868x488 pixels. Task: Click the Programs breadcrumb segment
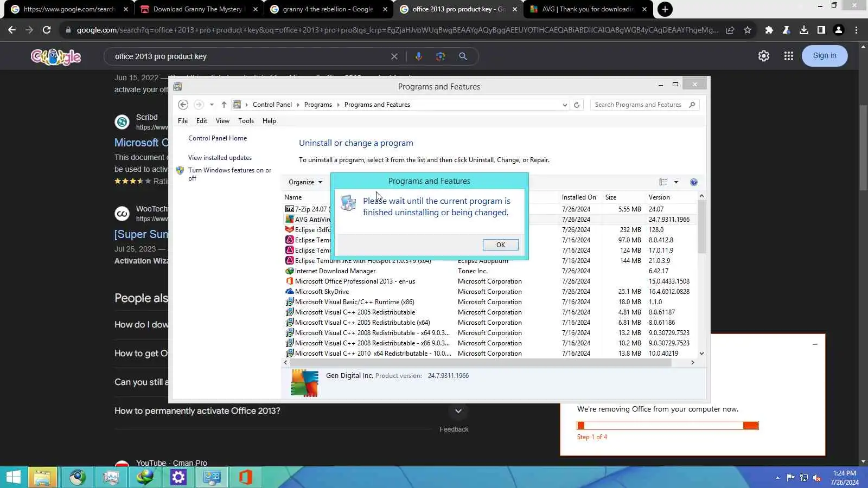[x=318, y=105]
